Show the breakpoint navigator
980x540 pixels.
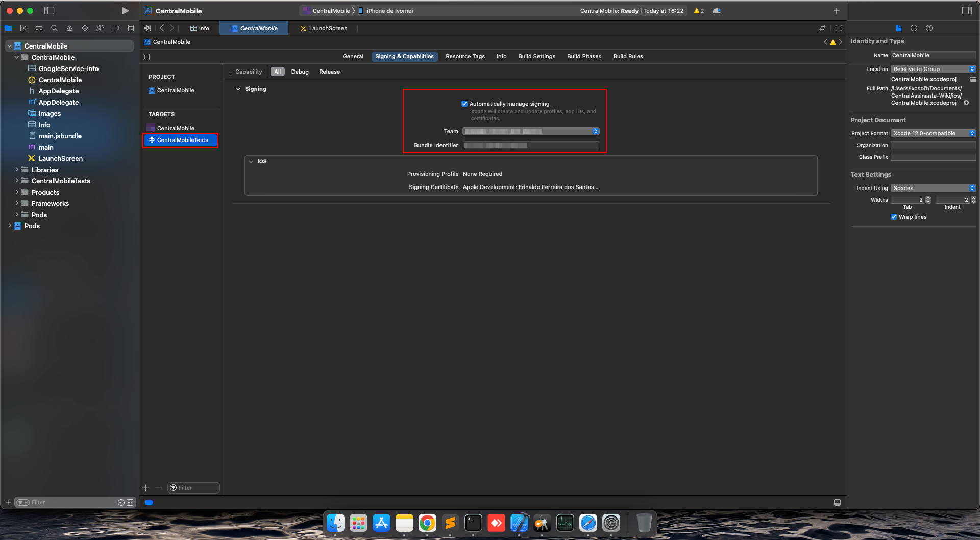(x=115, y=28)
